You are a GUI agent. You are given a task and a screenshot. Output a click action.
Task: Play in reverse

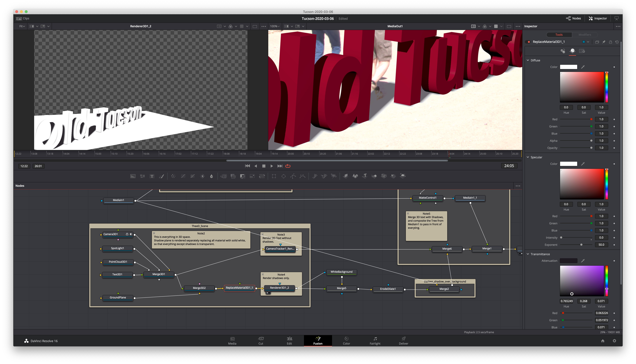pos(256,166)
